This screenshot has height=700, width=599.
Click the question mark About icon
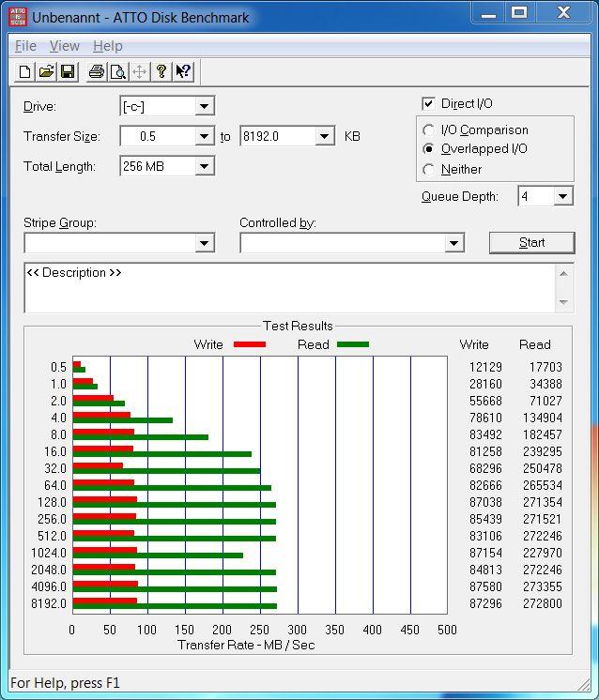tap(161, 71)
